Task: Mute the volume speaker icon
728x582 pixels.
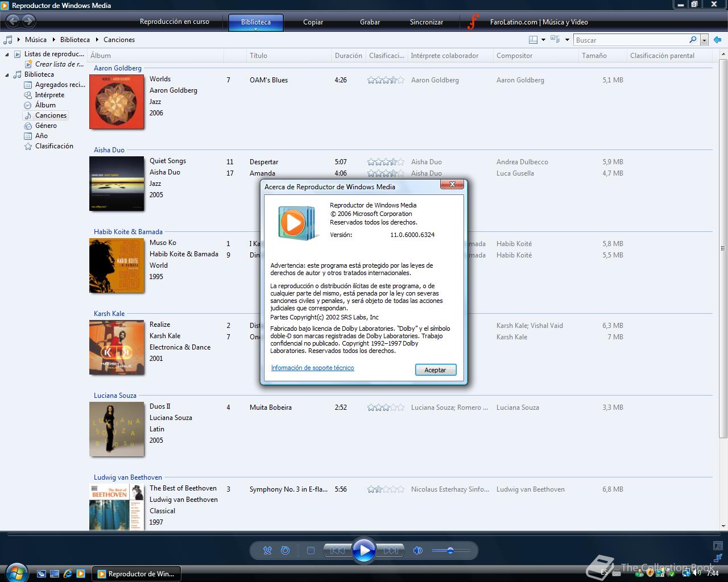Action: [x=418, y=550]
